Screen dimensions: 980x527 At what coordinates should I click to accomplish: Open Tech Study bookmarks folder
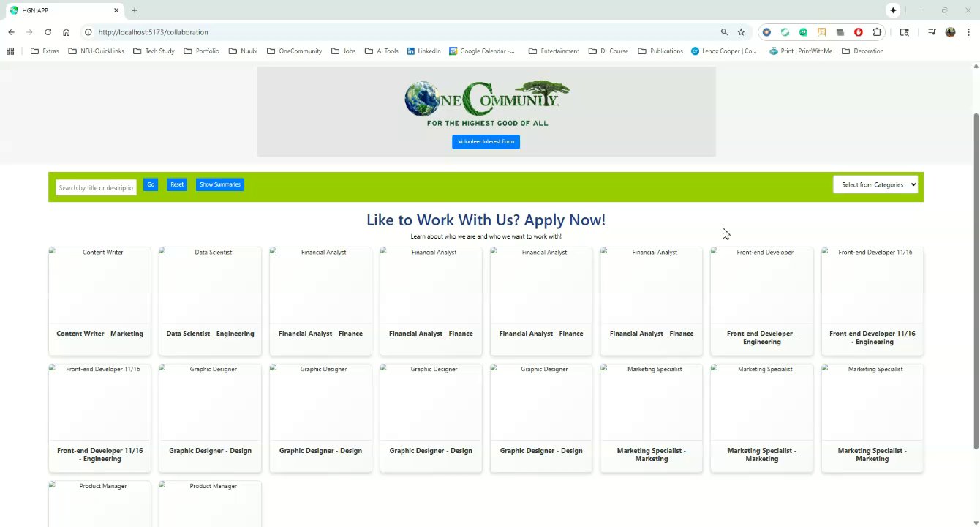[x=154, y=51]
